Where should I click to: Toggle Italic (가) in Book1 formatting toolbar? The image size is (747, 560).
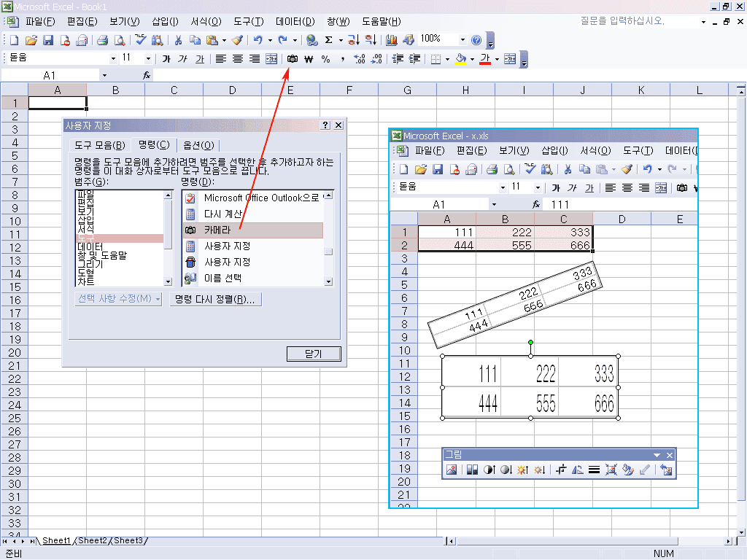click(183, 59)
